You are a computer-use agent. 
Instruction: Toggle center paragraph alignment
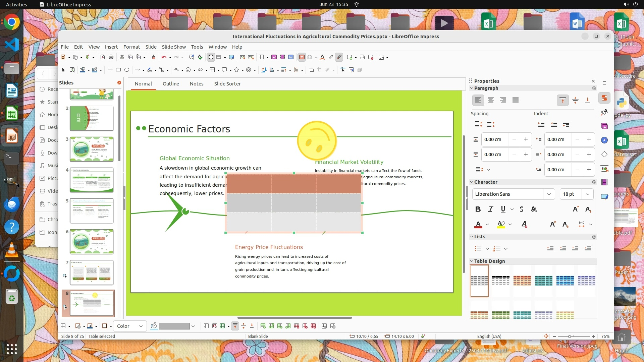[490, 100]
